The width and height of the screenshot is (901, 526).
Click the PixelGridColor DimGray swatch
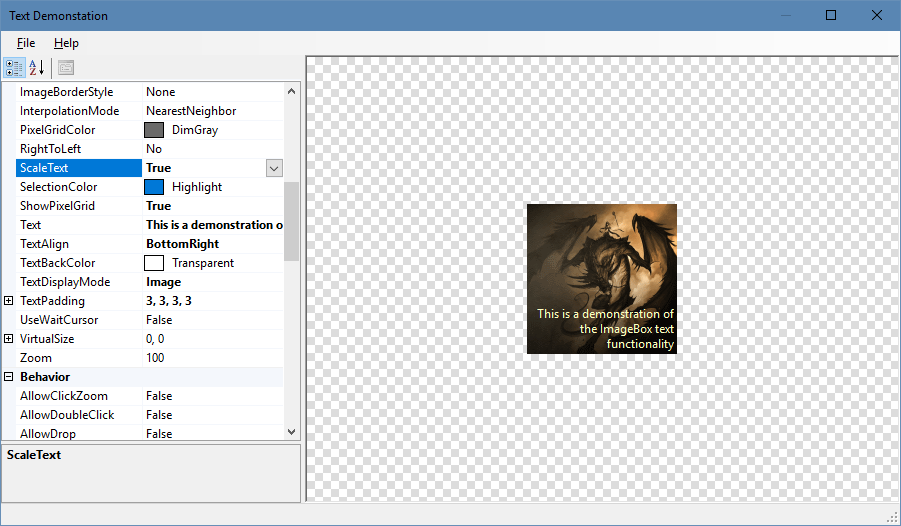pos(154,130)
